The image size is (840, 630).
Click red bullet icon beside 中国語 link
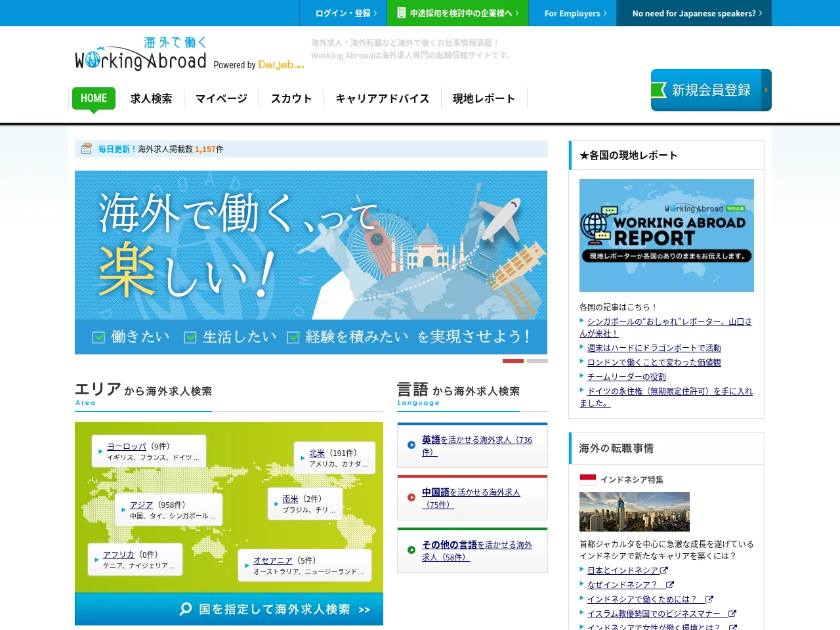point(411,497)
